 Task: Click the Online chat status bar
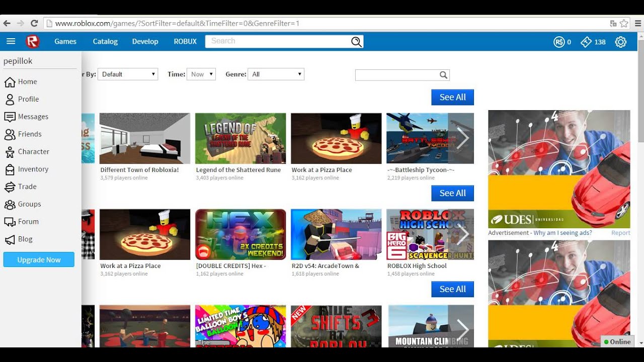[x=617, y=342]
